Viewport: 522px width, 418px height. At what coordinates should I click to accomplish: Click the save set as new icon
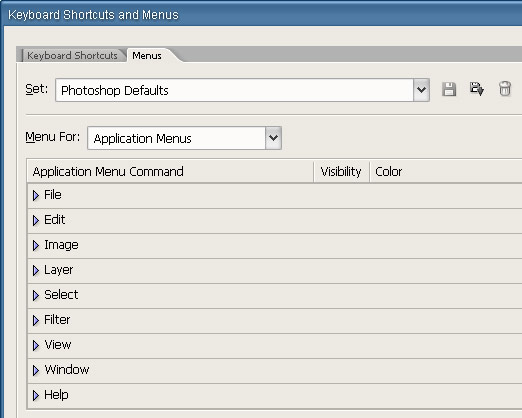point(476,89)
